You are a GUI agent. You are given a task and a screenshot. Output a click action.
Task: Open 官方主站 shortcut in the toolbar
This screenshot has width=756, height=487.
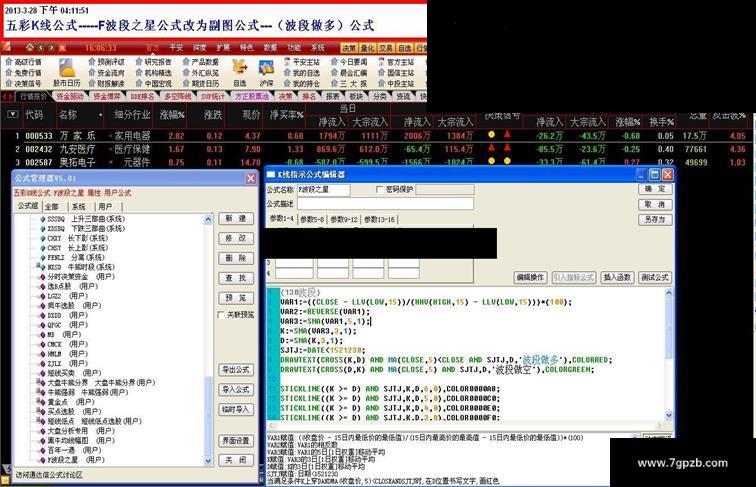[x=397, y=62]
